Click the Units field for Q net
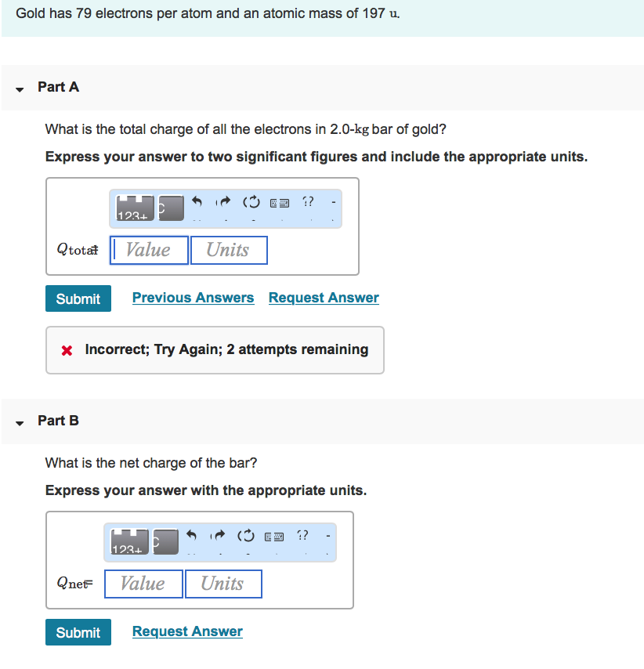This screenshot has width=644, height=669. coord(223,584)
